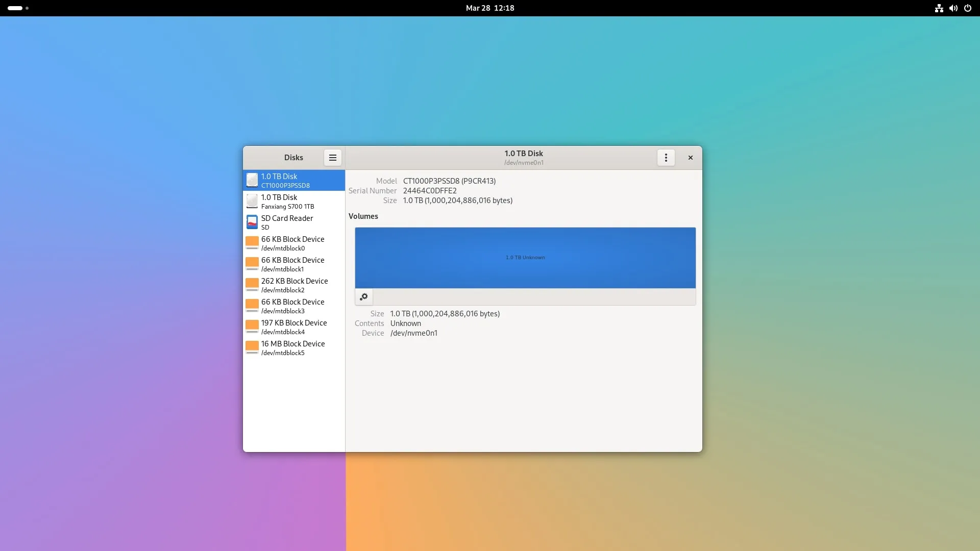Select the 262 KB Block Device
980x551 pixels.
pos(293,285)
